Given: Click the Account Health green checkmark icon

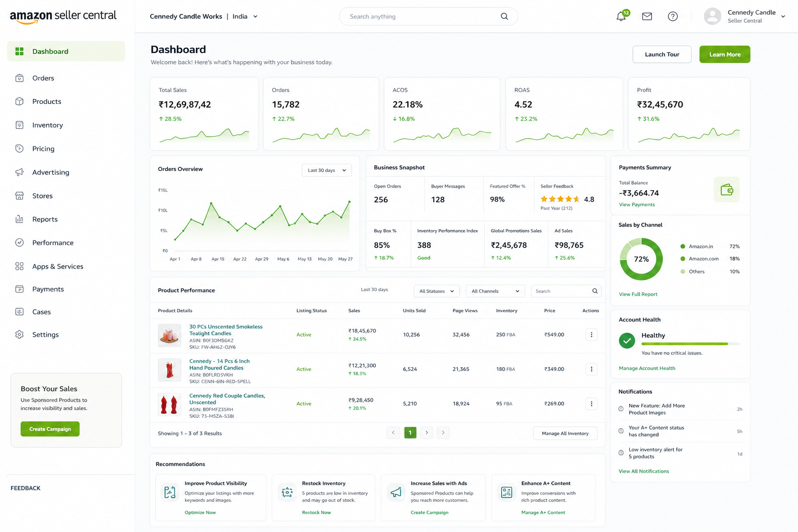Looking at the screenshot, I should coord(627,341).
